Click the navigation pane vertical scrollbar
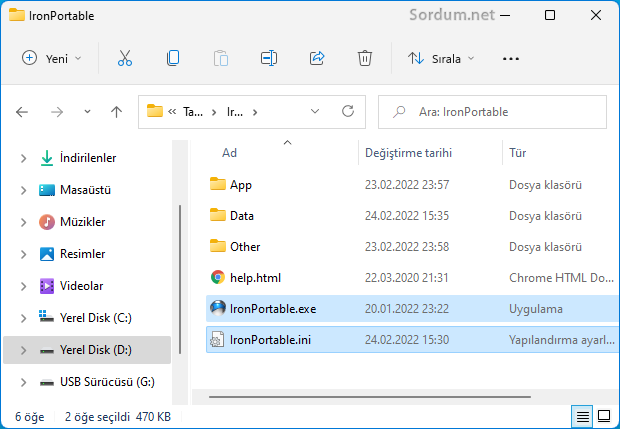The height and width of the screenshot is (429, 620). [180, 279]
